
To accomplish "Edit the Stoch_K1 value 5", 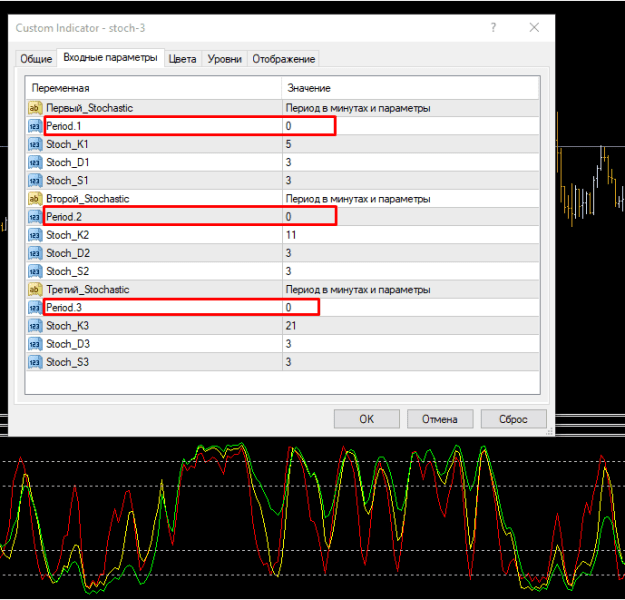I will click(411, 144).
